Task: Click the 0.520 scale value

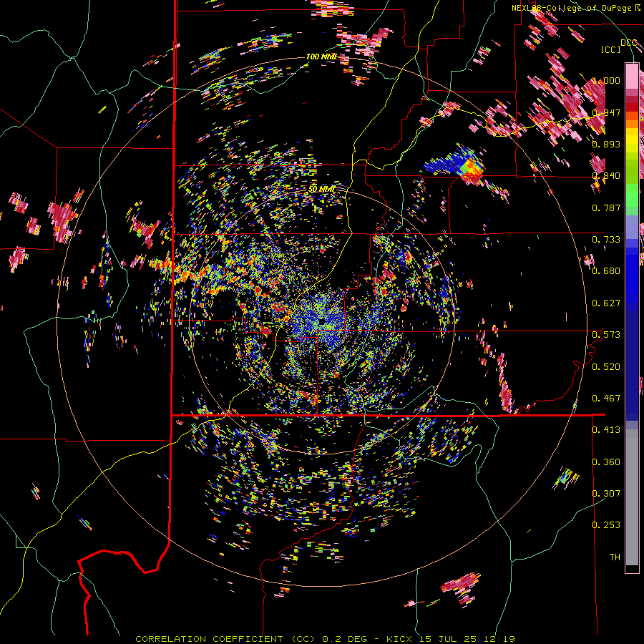Action: [606, 367]
